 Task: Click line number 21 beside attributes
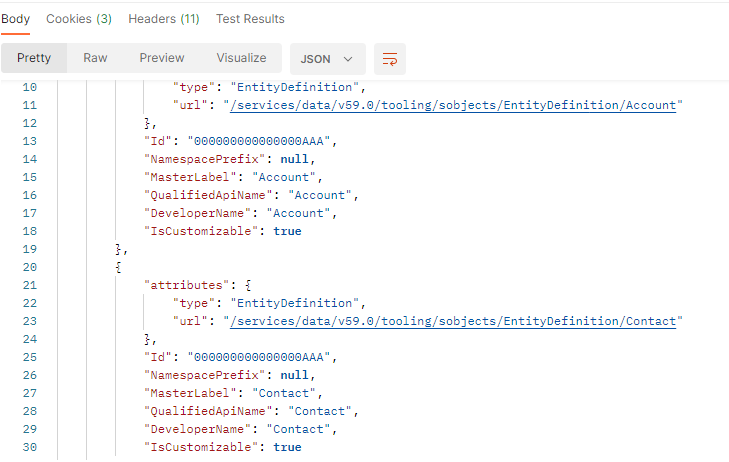point(30,285)
